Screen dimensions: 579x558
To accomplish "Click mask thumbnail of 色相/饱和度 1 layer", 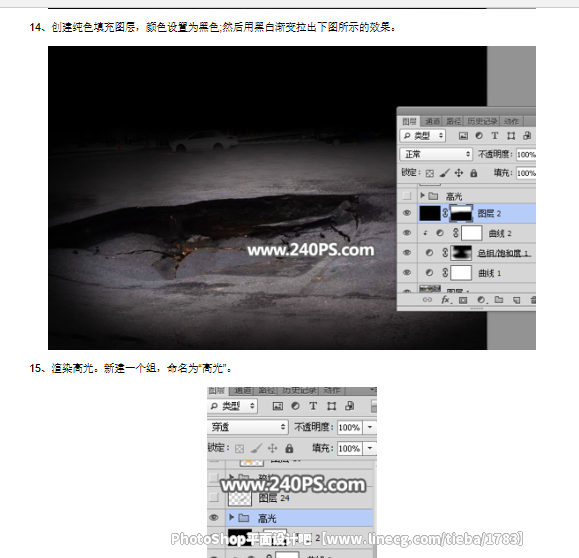I will (461, 253).
